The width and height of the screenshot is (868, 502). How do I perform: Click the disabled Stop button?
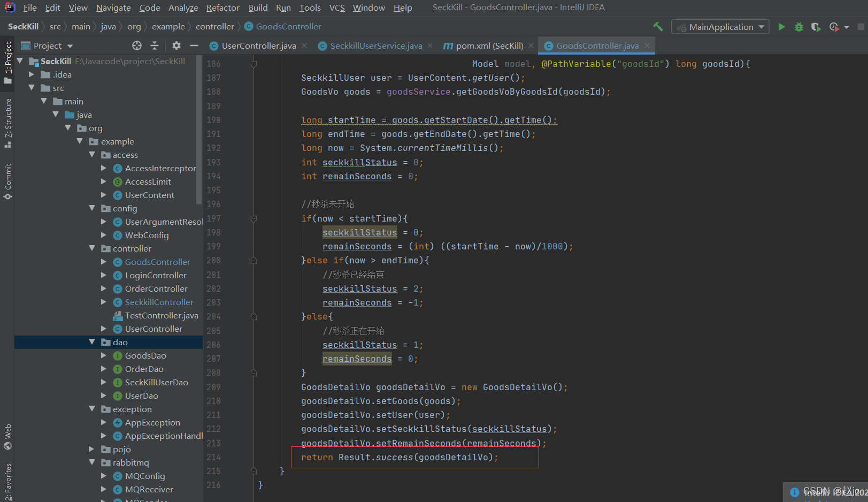click(x=861, y=27)
